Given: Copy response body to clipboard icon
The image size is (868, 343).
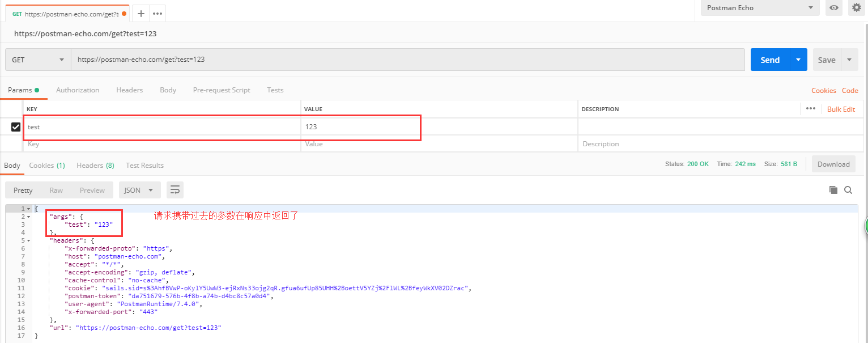Looking at the screenshot, I should tap(833, 190).
